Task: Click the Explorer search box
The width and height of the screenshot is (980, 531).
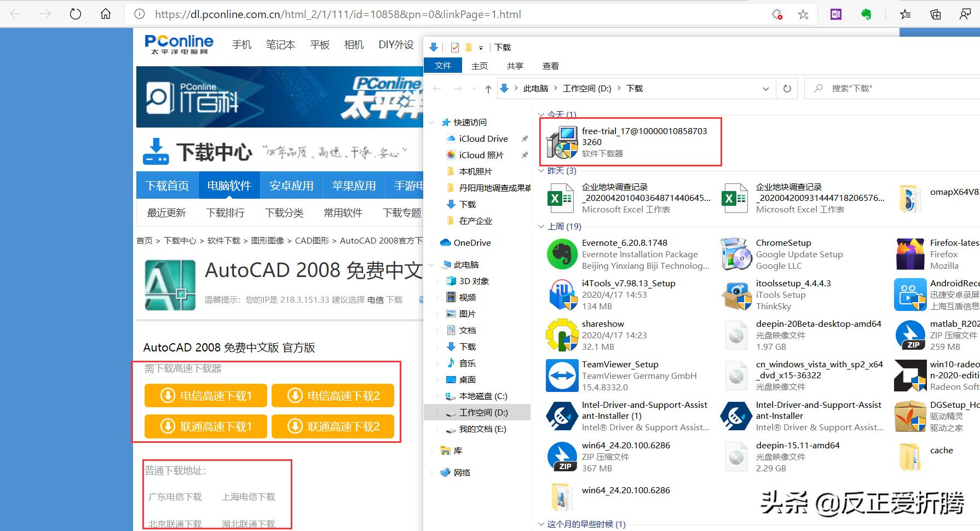Action: coord(892,89)
